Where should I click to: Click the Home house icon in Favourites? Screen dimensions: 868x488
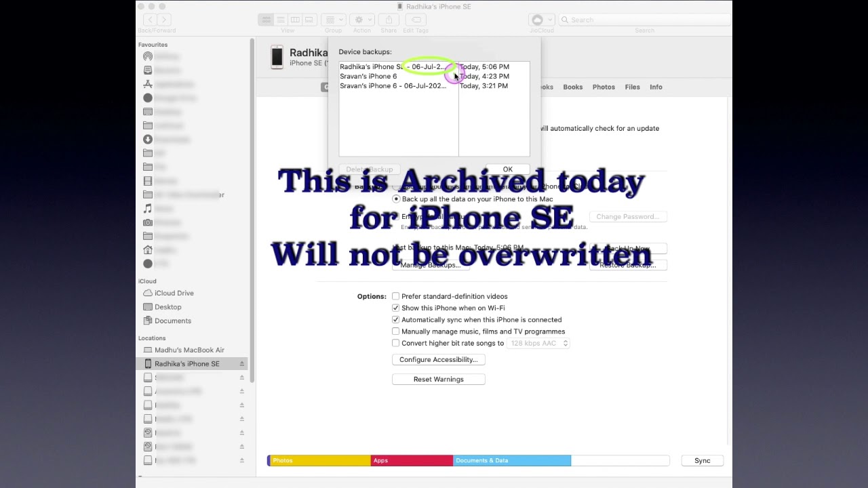tap(148, 249)
